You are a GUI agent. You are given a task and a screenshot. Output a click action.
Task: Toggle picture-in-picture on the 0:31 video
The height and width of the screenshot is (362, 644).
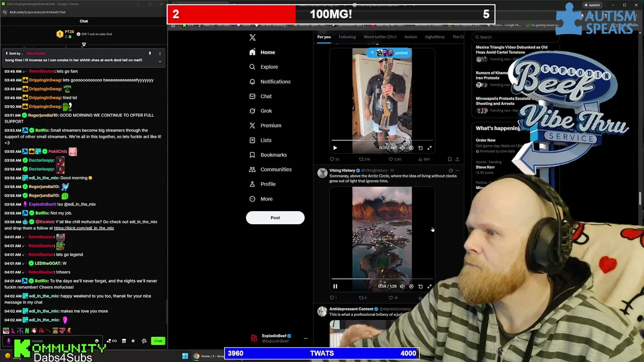(x=420, y=148)
